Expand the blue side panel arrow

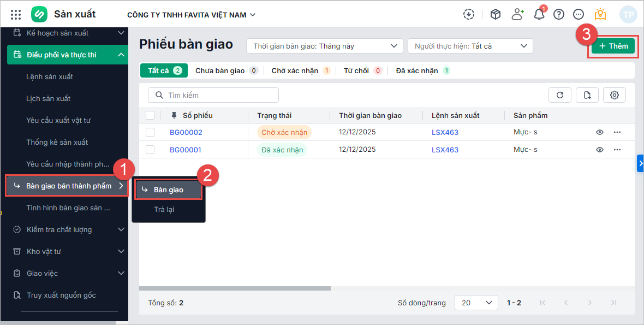tap(640, 163)
